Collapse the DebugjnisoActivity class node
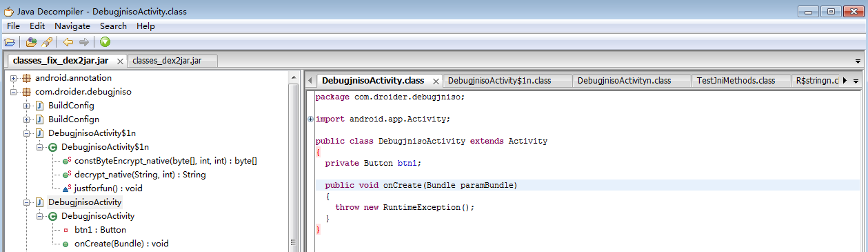 point(39,216)
